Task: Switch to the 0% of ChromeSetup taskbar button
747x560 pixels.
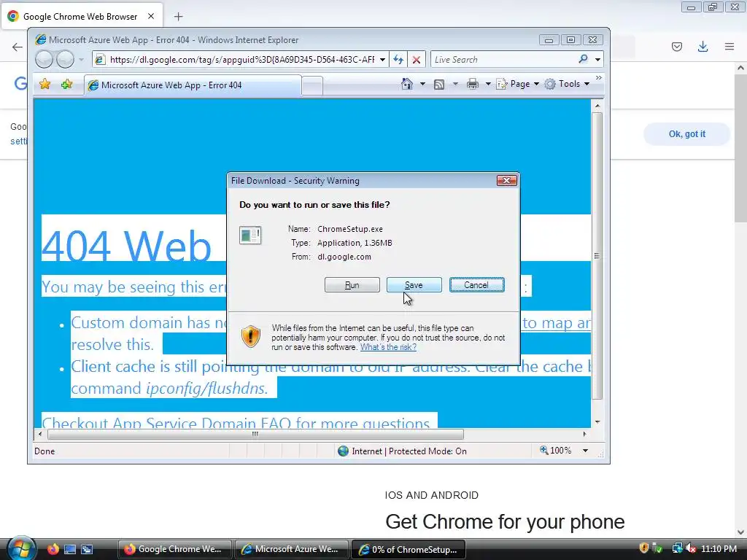Action: click(x=409, y=549)
